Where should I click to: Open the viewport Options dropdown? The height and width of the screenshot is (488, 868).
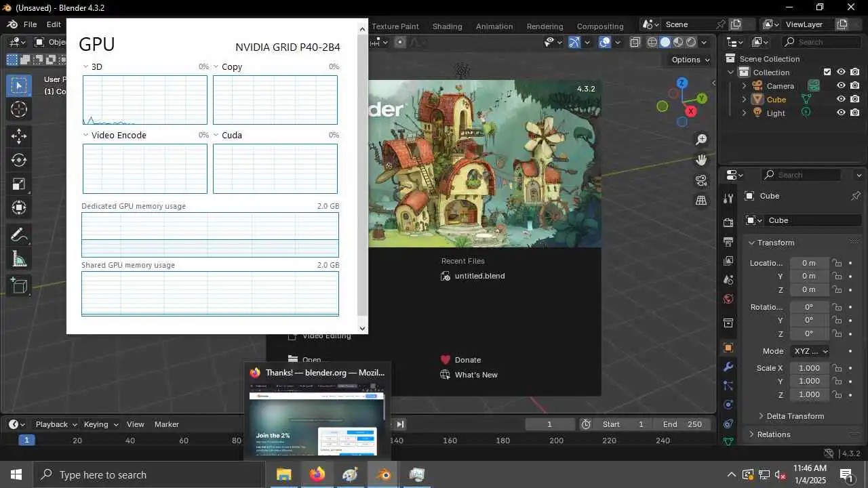click(x=690, y=60)
